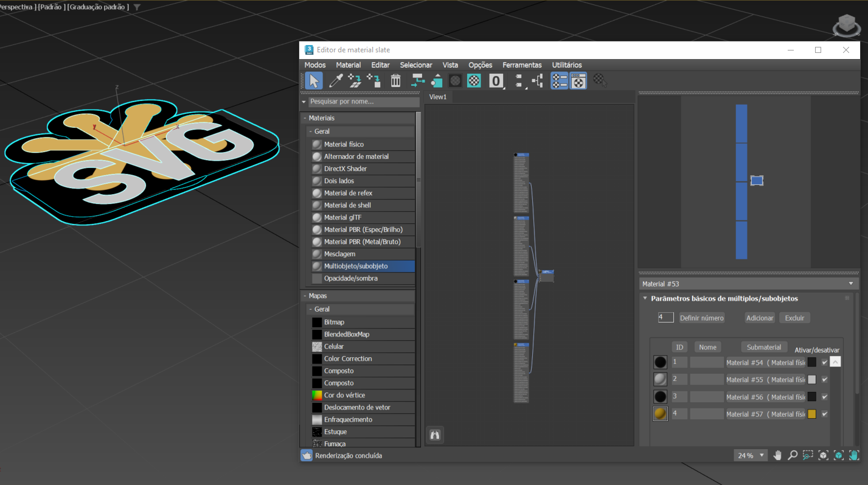Open the Material #54 submaterial button
This screenshot has width=868, height=485.
click(x=765, y=362)
